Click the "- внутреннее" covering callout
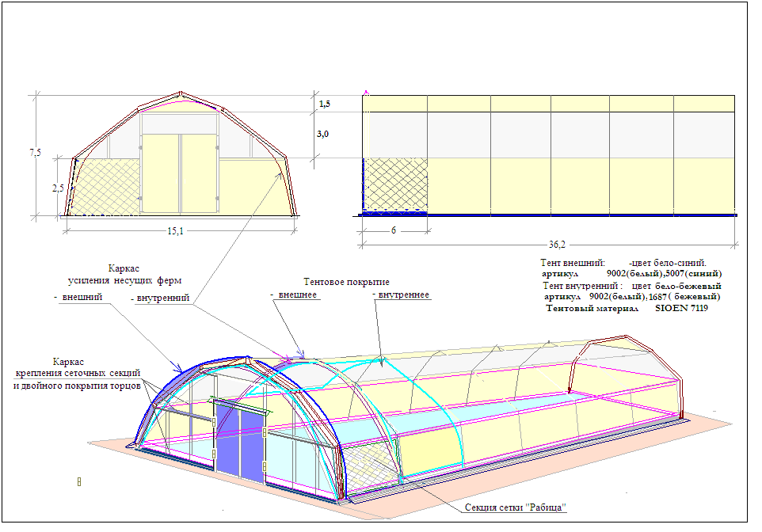The width and height of the screenshot is (762, 532). (401, 294)
